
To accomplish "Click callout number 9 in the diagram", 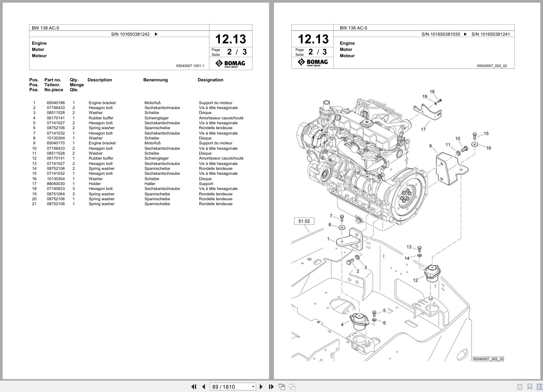I will coord(430,146).
